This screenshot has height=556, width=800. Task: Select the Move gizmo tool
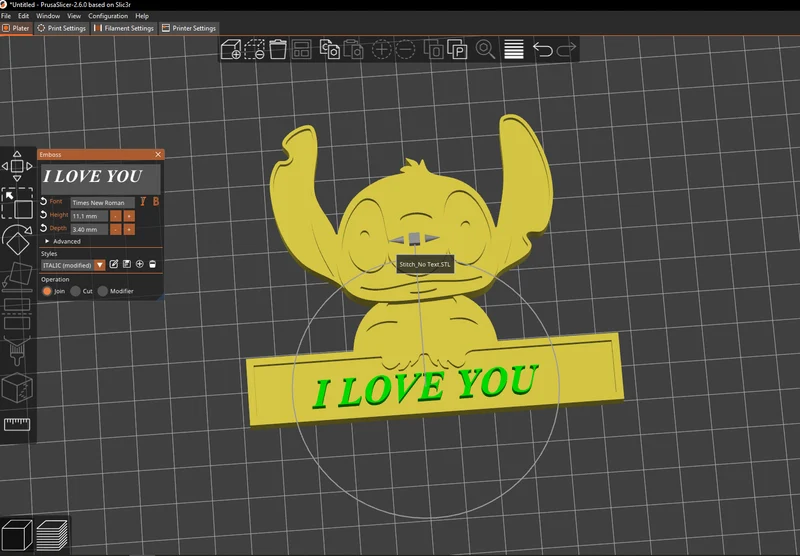[17, 166]
